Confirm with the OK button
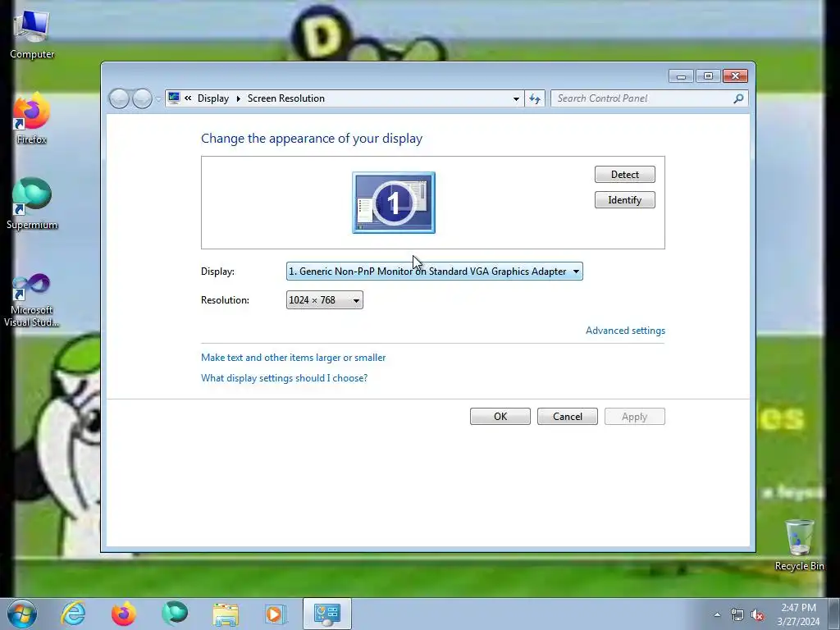 500,417
